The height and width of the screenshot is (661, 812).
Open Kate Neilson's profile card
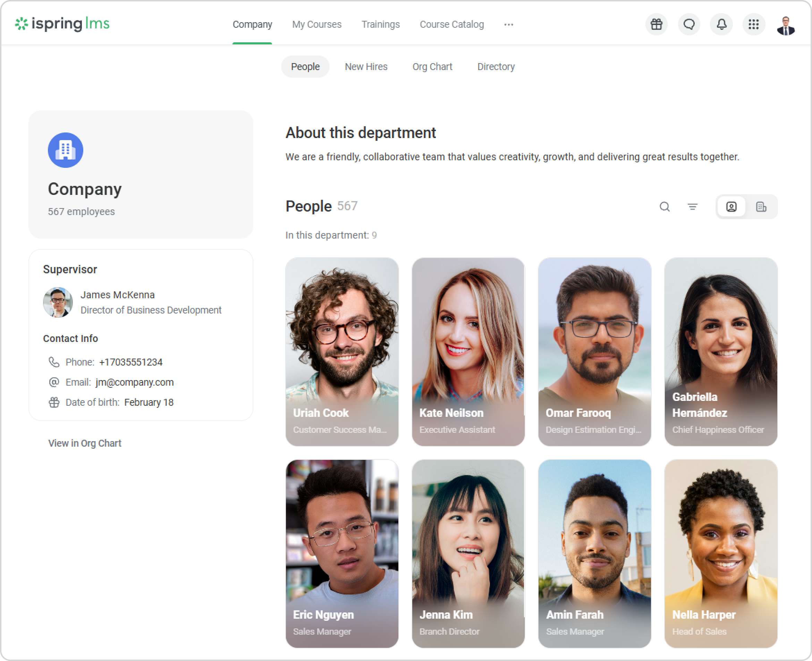[x=468, y=351]
